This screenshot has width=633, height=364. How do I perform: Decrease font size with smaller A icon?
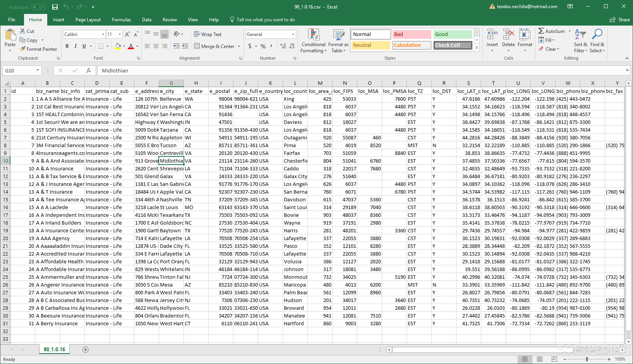(x=136, y=34)
